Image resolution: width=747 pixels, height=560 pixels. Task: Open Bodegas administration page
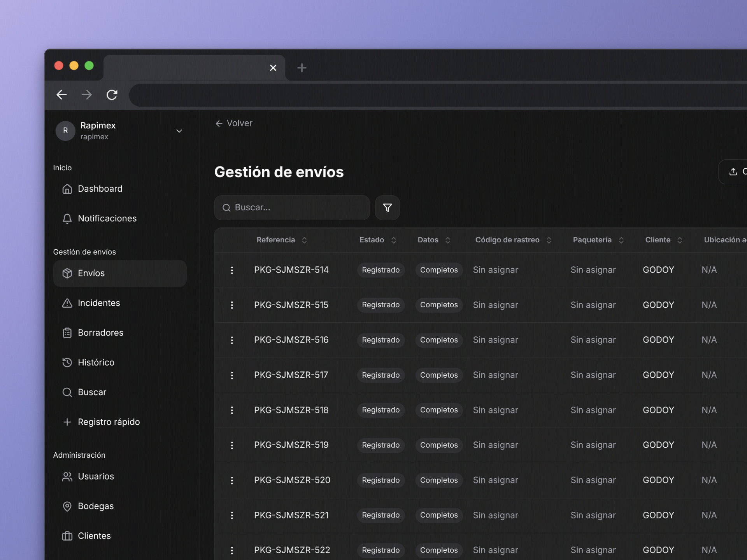[x=120, y=506]
